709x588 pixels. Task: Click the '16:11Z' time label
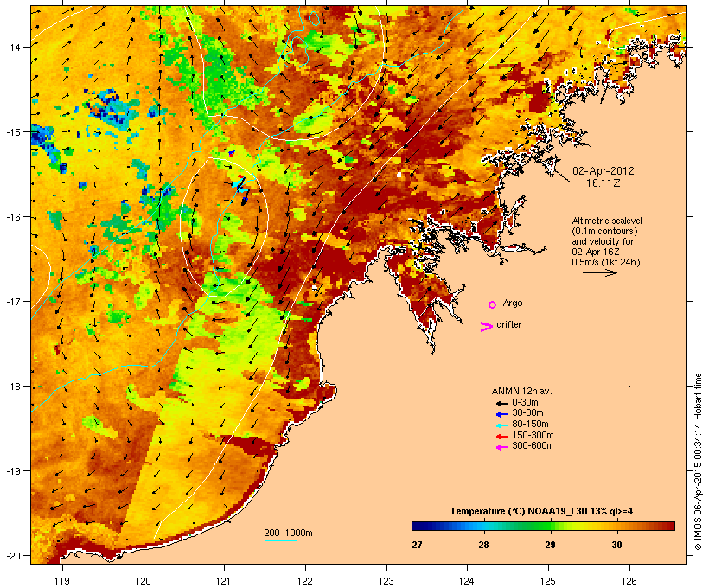604,183
